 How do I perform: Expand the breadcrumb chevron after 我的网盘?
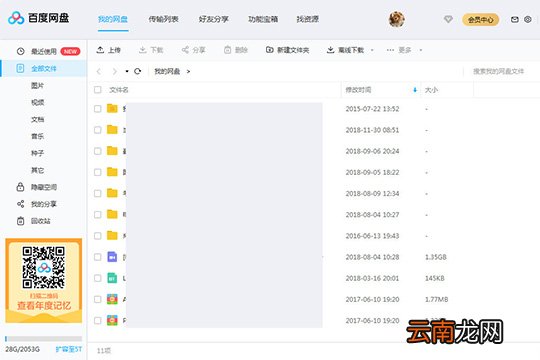188,71
